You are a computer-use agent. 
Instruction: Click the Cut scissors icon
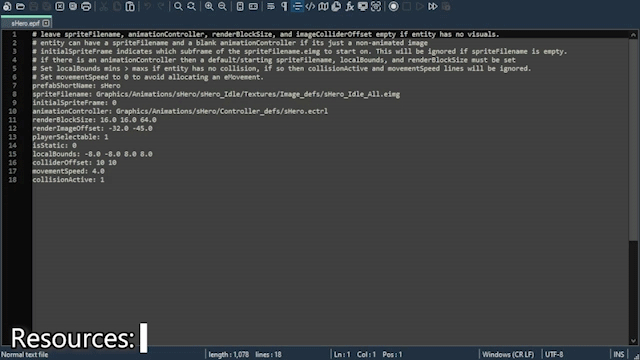(104, 6)
